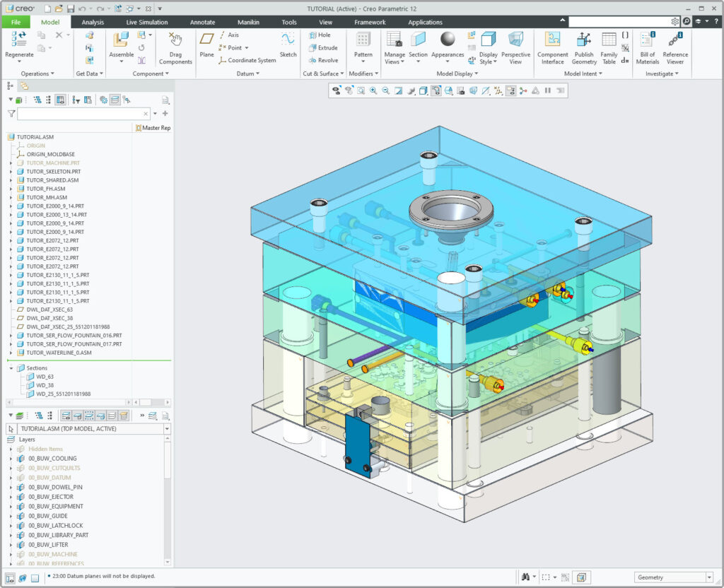Switch to the Live Simulation tab

[x=147, y=22]
